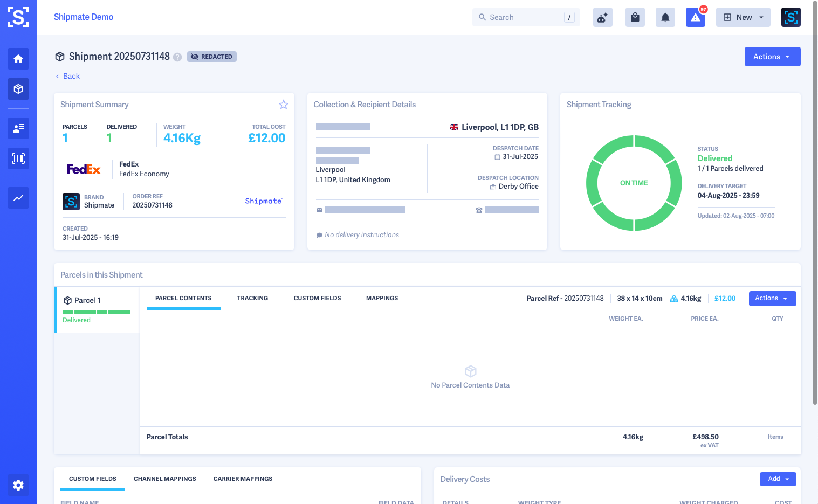Screen dimensions: 818x504
Task: Open the analytics chart icon in sidebar
Action: (x=18, y=198)
